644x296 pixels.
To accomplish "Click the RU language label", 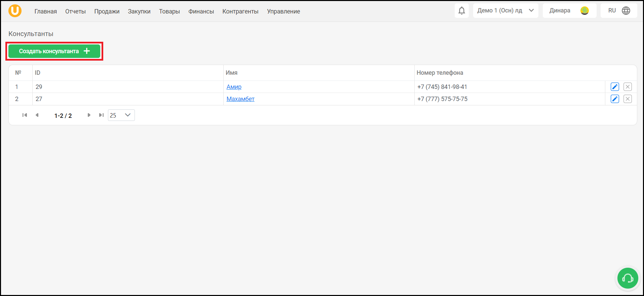I will tap(612, 10).
